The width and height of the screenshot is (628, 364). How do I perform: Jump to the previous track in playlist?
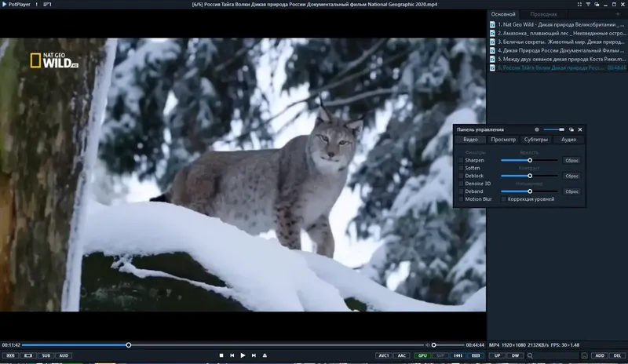(x=232, y=355)
